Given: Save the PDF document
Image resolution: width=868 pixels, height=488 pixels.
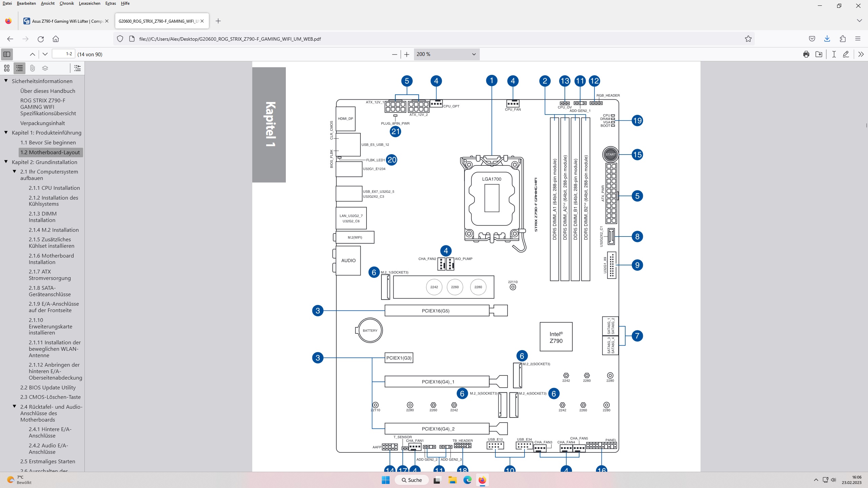Looking at the screenshot, I should tap(819, 54).
